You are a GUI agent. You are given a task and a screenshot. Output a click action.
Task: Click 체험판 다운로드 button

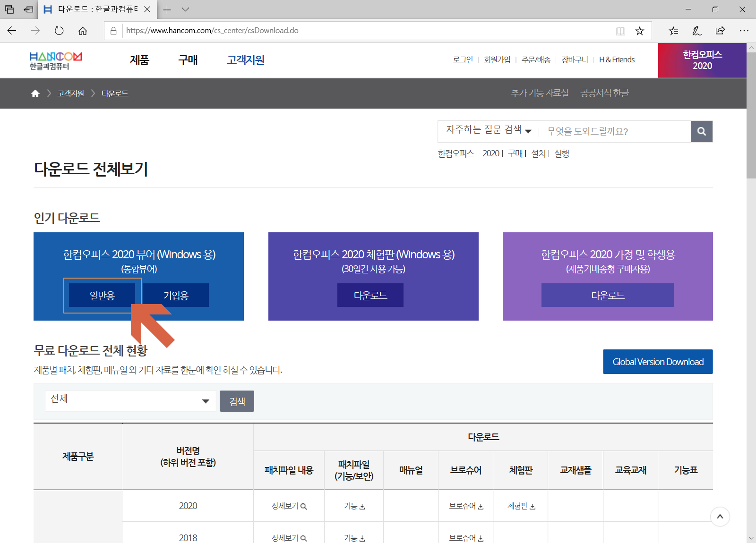(x=370, y=295)
